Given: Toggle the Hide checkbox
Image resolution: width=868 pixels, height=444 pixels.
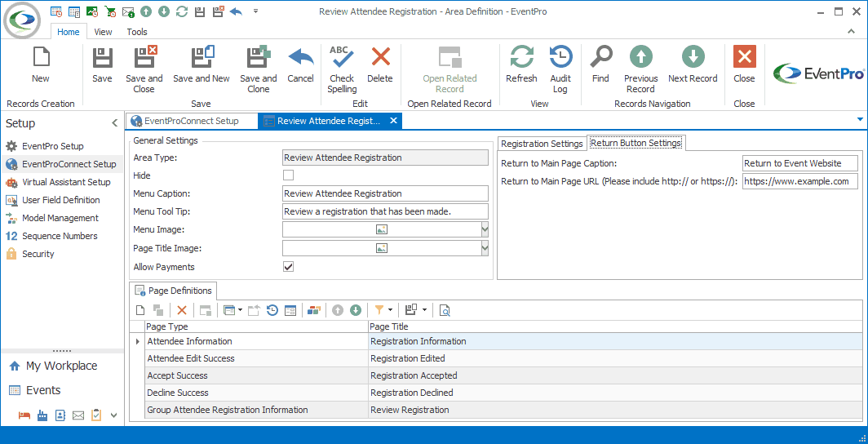Looking at the screenshot, I should [x=289, y=175].
